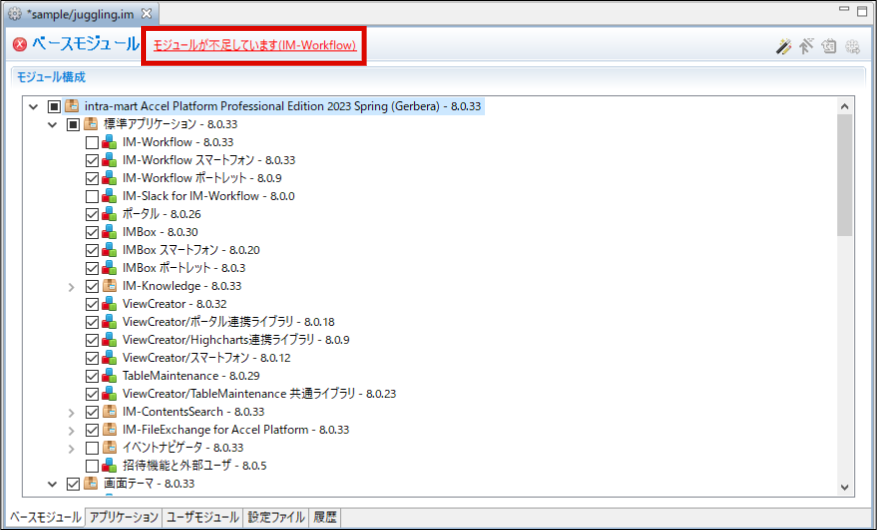Collapse the 標準アプリケーション tree node
877x530 pixels.
[x=53, y=124]
